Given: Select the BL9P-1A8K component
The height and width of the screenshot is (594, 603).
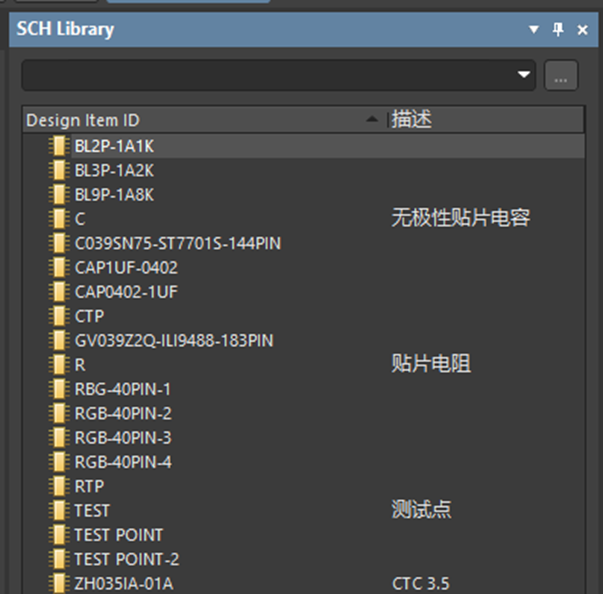Looking at the screenshot, I should point(114,195).
